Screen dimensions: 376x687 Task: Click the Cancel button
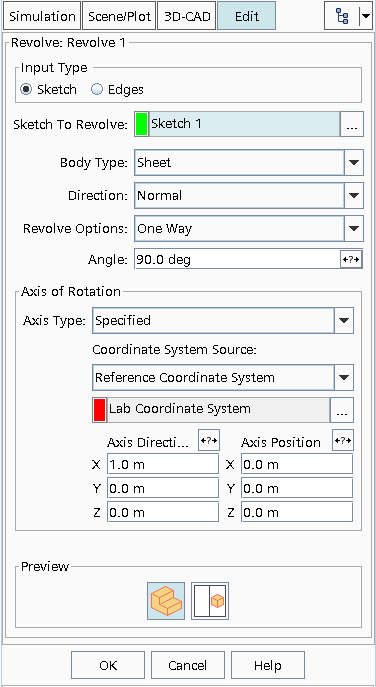coord(188,666)
